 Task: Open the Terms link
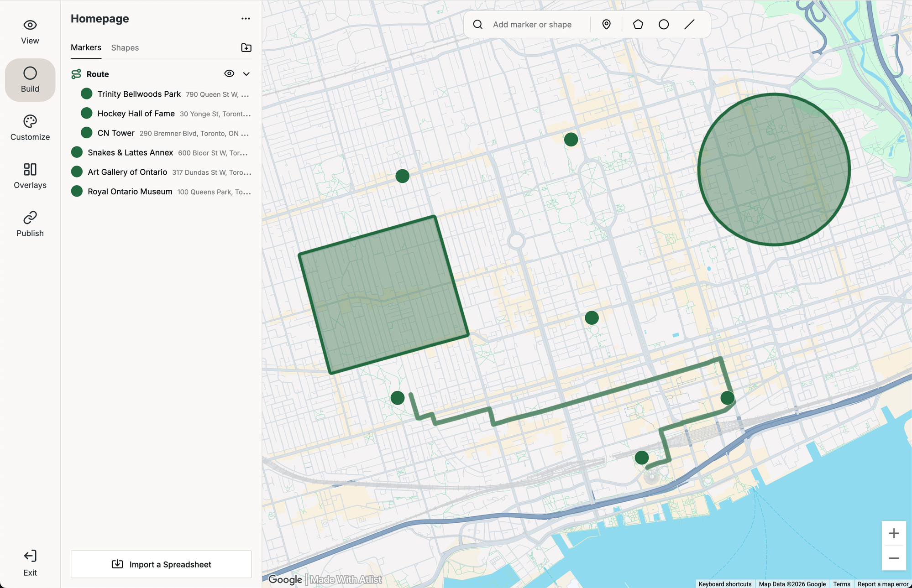pos(841,584)
